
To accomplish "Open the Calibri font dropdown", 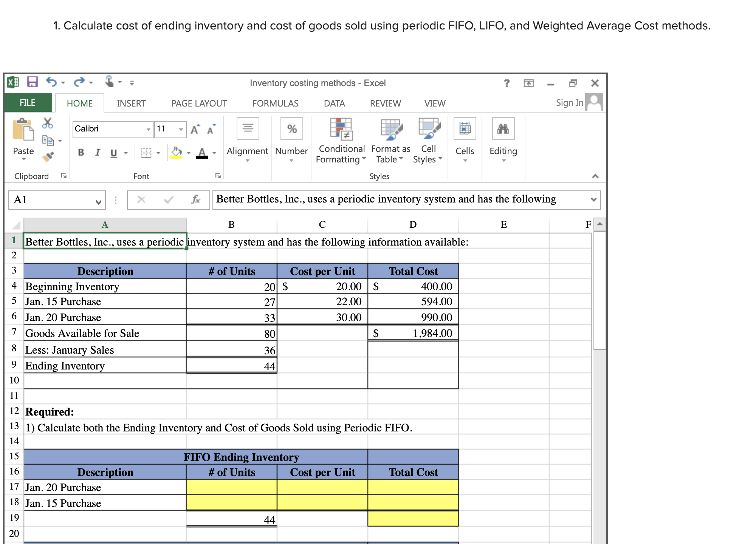I will pyautogui.click(x=148, y=129).
